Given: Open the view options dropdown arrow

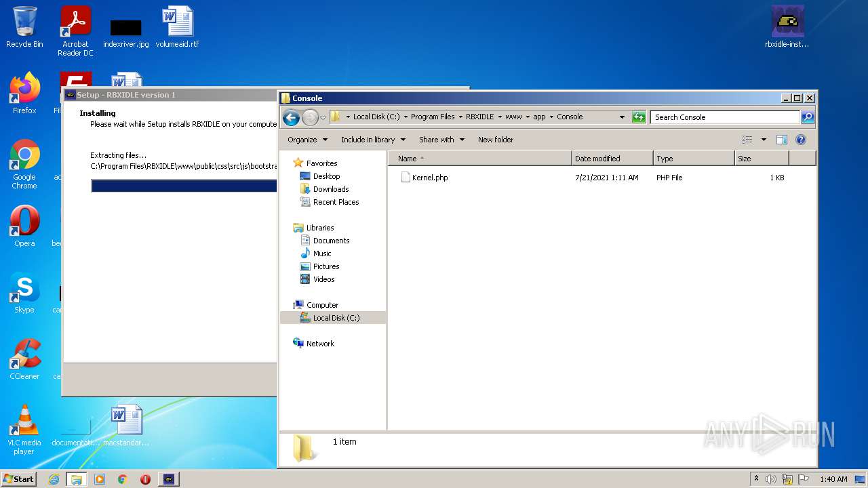Looking at the screenshot, I should (x=763, y=140).
